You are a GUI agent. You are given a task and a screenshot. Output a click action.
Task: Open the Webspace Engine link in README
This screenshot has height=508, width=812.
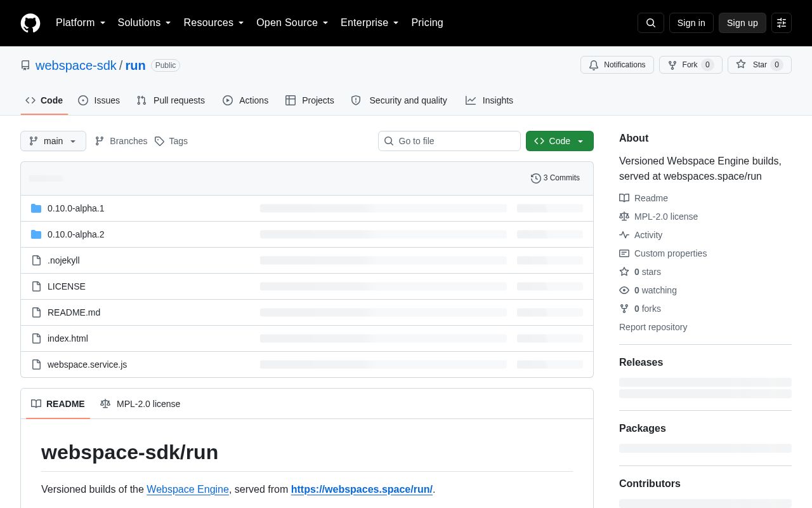pos(188,490)
